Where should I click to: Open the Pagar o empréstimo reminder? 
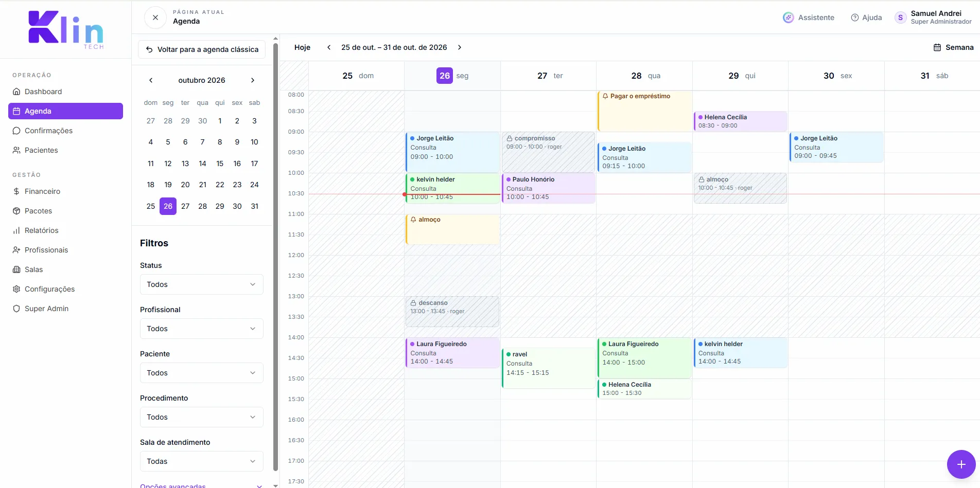[644, 111]
